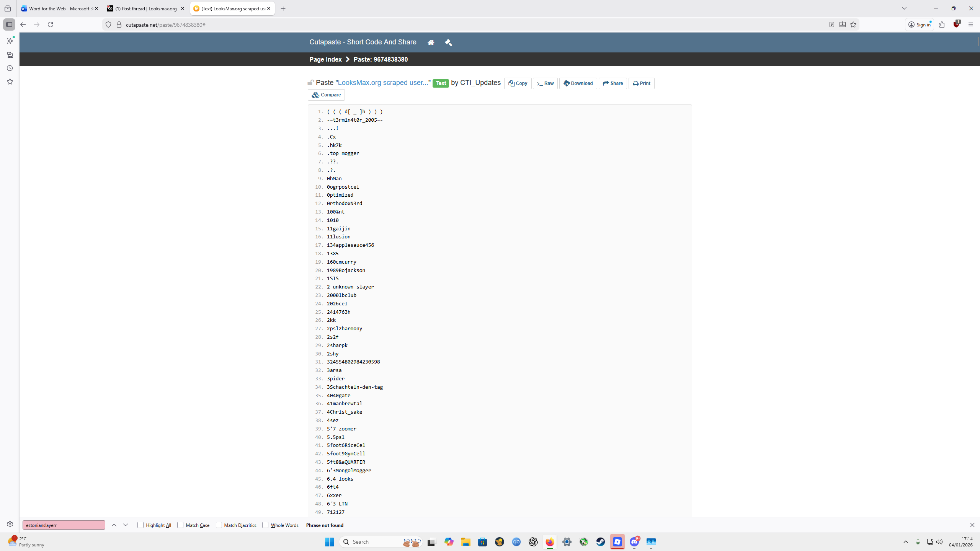Enable the Highlight All checkbox
980x551 pixels.
(140, 525)
